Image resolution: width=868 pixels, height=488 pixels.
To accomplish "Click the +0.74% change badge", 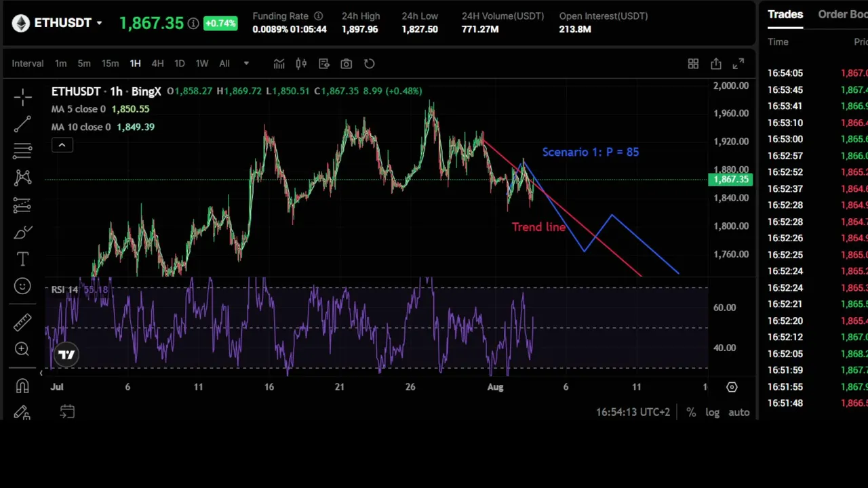I will (x=220, y=23).
